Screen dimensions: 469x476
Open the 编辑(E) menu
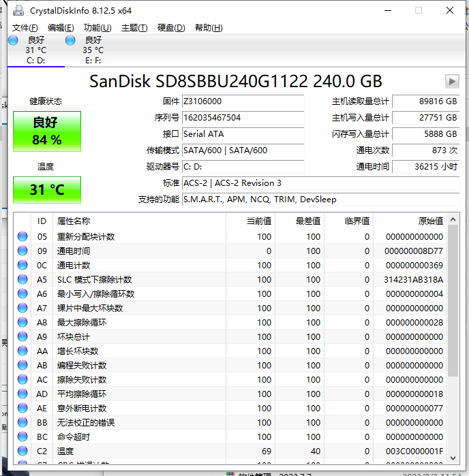click(x=61, y=28)
